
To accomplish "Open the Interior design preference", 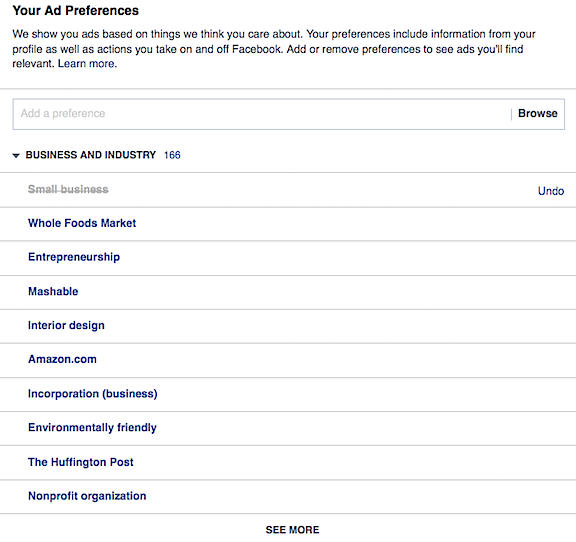I will tap(66, 325).
